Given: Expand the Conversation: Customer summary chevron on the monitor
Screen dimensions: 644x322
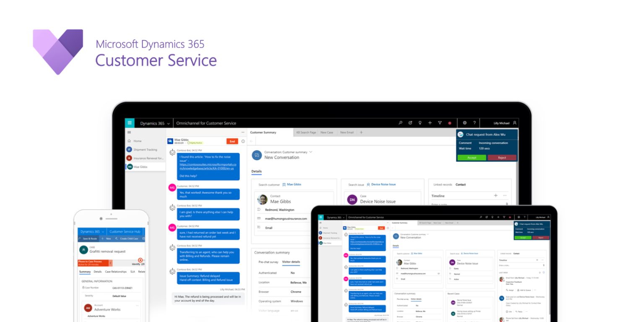Looking at the screenshot, I should [311, 152].
